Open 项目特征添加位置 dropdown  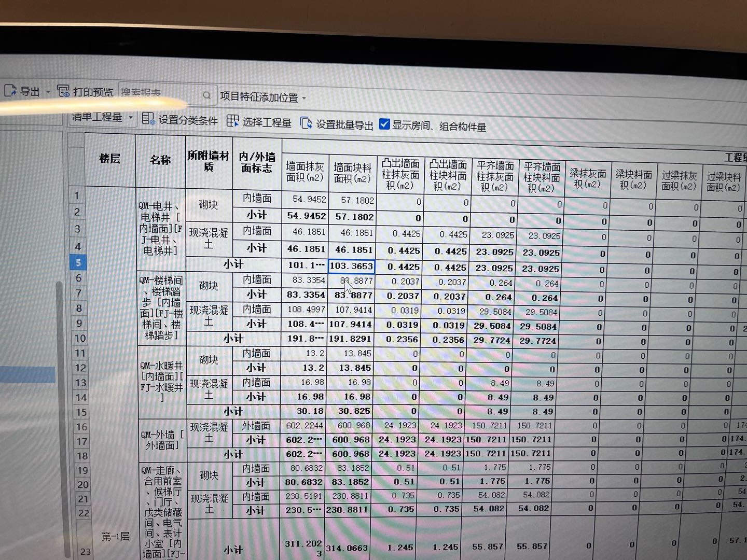(x=262, y=97)
